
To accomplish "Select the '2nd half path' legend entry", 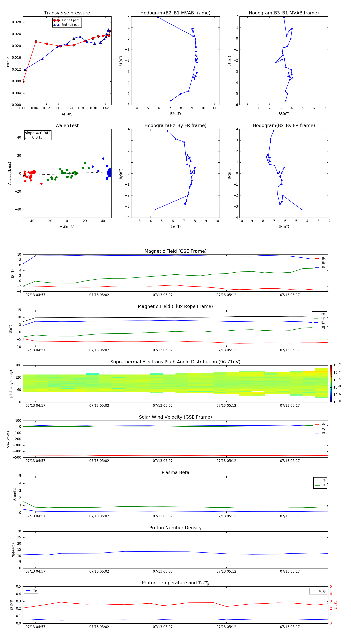I will click(67, 25).
